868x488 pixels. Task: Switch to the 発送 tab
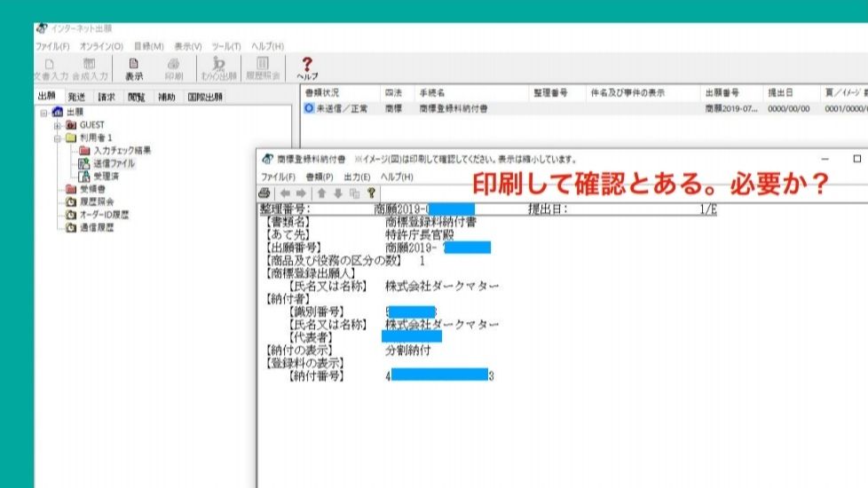76,97
